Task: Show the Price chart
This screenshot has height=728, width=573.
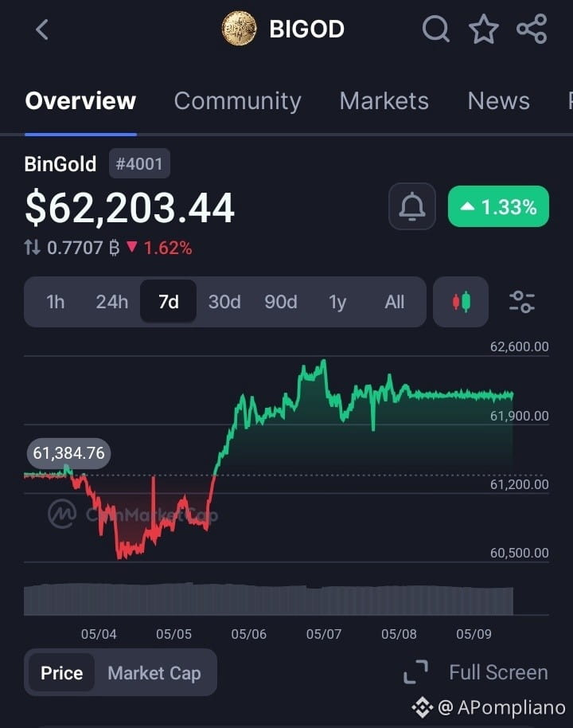Action: pos(62,673)
